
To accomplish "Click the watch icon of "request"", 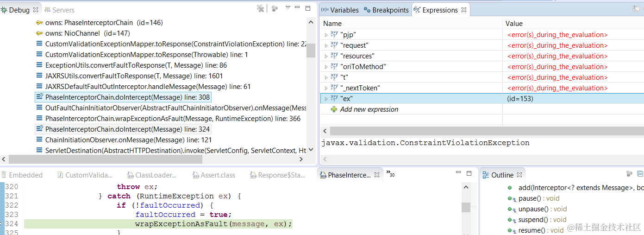I will (334, 45).
